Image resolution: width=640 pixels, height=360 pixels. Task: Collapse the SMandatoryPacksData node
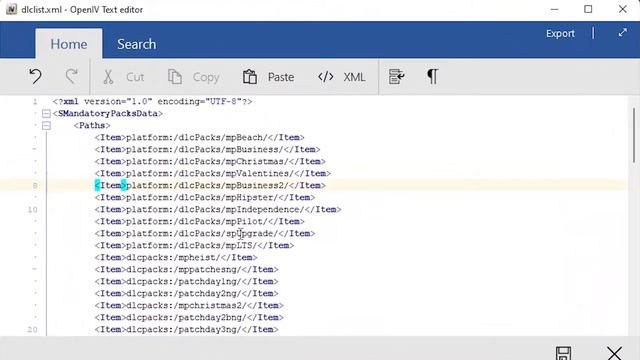pos(47,113)
